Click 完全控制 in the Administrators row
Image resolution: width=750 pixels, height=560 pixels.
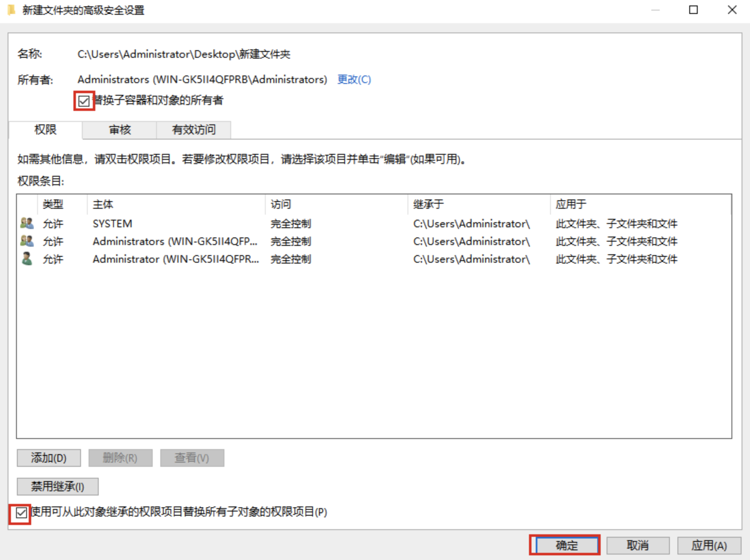tap(291, 241)
